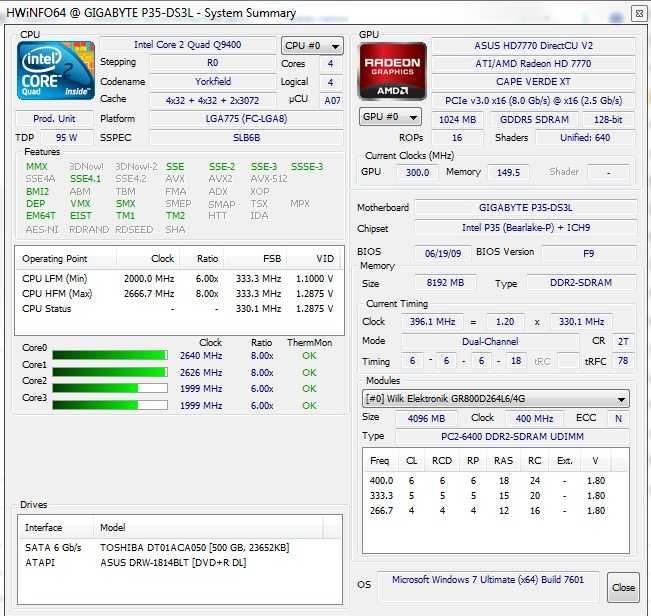Click the Radeon Graphics AMD logo
This screenshot has height=616, width=651.
click(x=392, y=71)
